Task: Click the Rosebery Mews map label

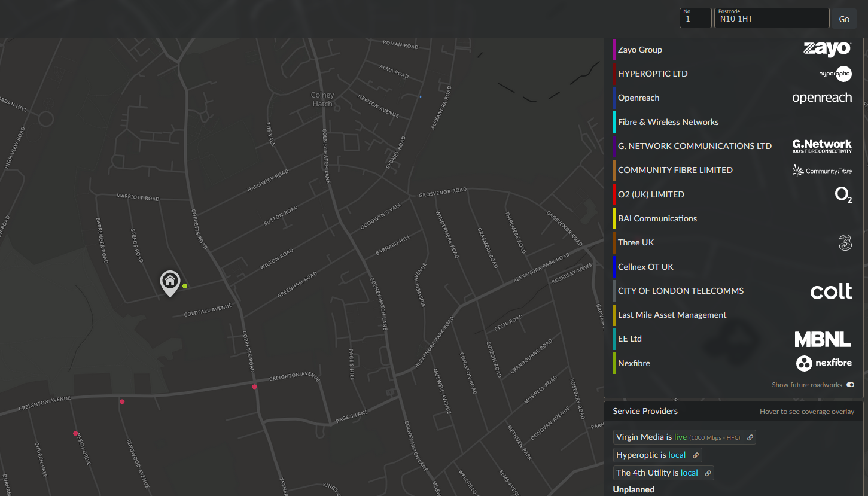Action: point(571,273)
